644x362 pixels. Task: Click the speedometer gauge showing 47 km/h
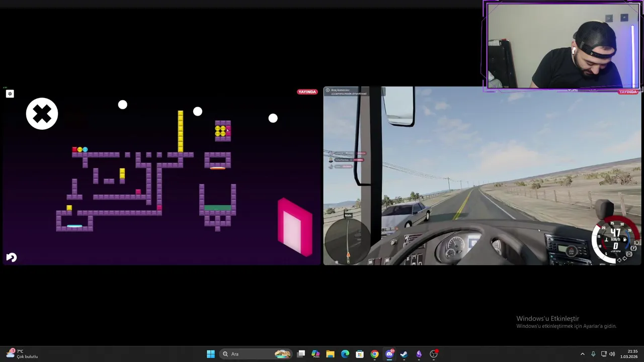click(x=615, y=240)
